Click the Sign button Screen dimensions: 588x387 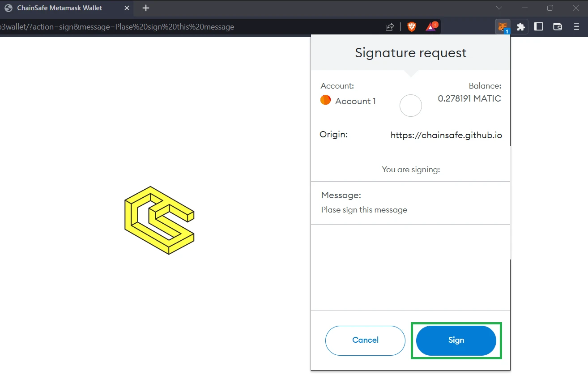coord(456,340)
